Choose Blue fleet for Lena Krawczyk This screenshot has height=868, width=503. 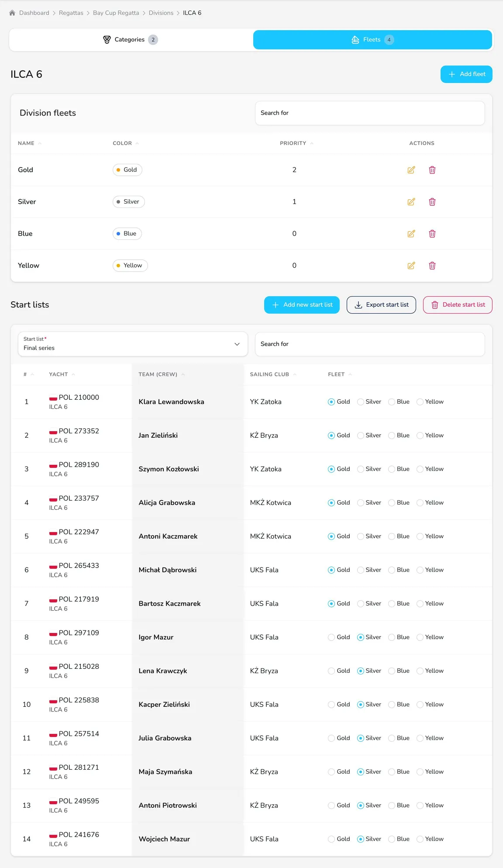pos(392,671)
